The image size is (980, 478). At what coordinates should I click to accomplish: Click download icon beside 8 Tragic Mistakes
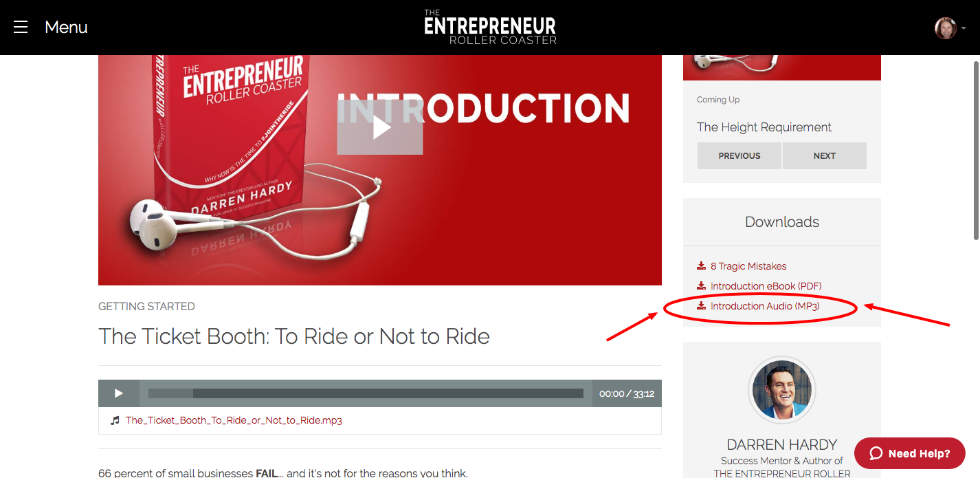701,266
